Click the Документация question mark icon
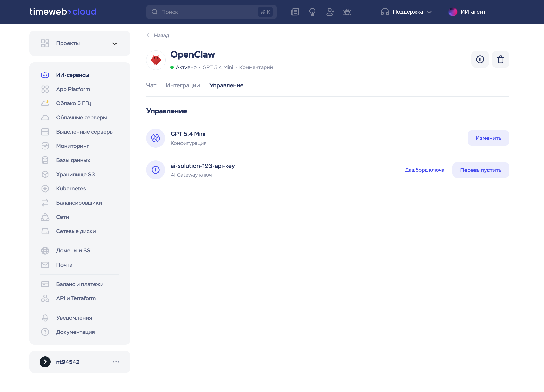Viewport: 544px width, 392px height. [x=45, y=332]
